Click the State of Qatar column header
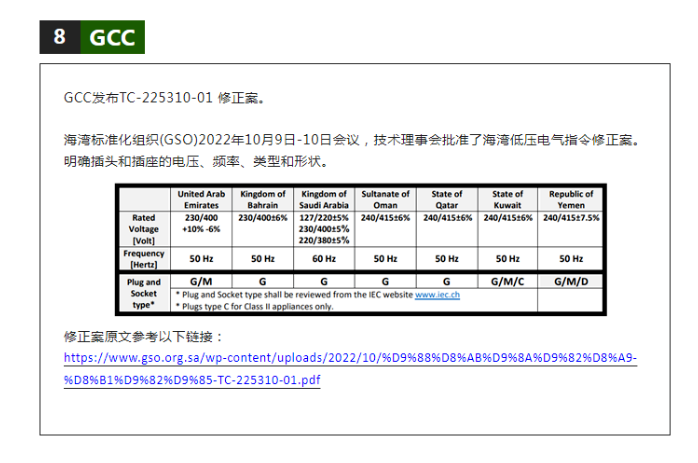 click(446, 199)
